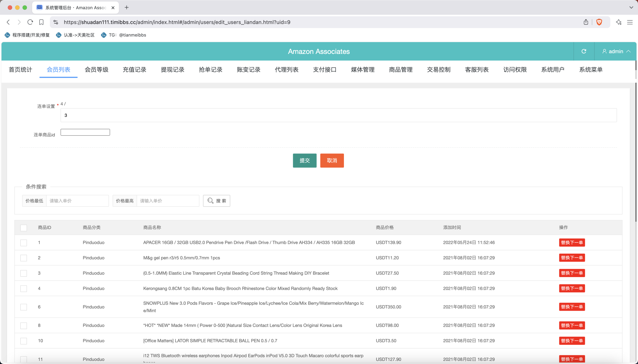Check the box for Contact Lens row
The height and width of the screenshot is (364, 638).
coord(23,325)
